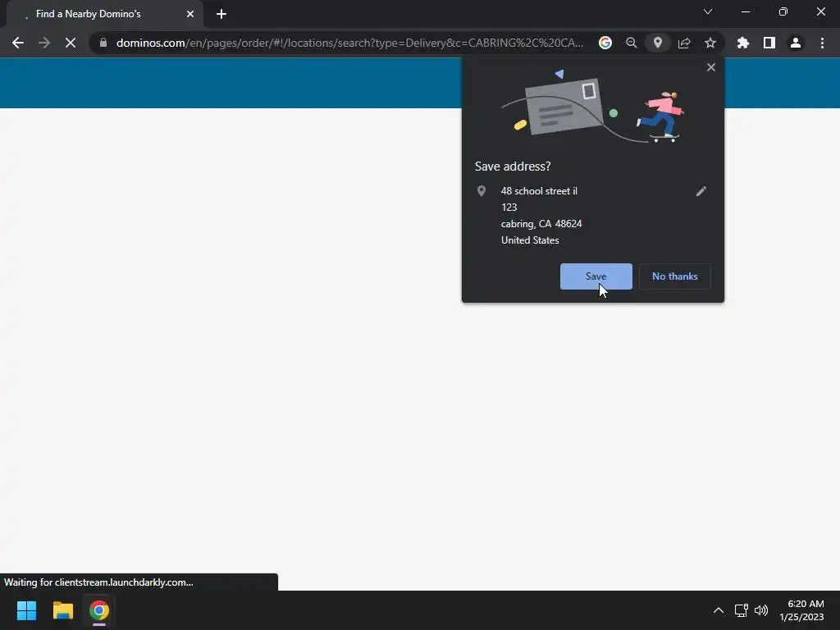Open the Chrome three-dot menu

tap(822, 43)
